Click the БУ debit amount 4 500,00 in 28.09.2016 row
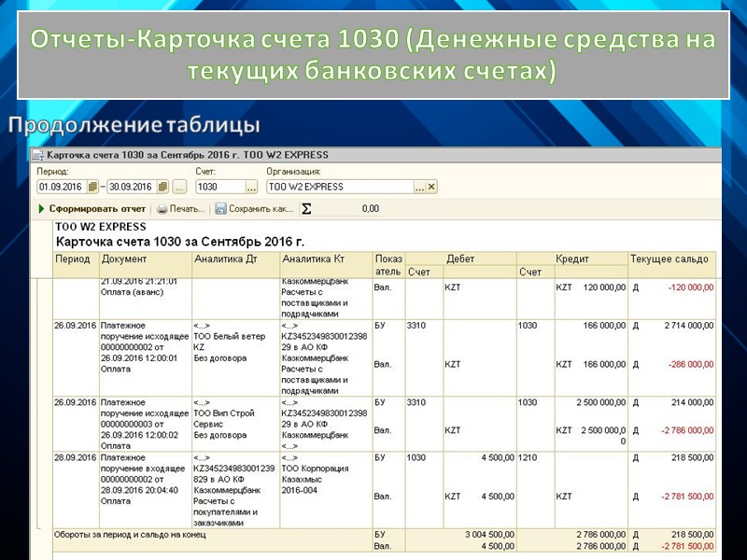Viewport: 747px width, 560px height. (x=498, y=457)
